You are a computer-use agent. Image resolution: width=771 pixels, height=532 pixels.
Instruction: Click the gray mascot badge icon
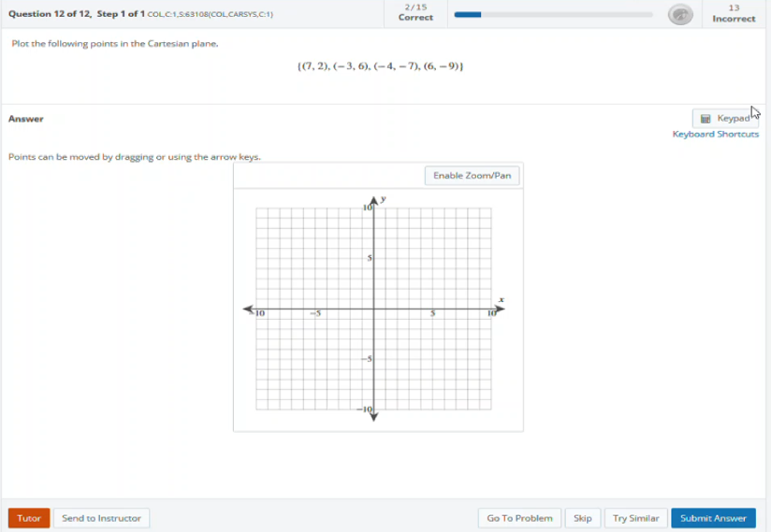(680, 14)
